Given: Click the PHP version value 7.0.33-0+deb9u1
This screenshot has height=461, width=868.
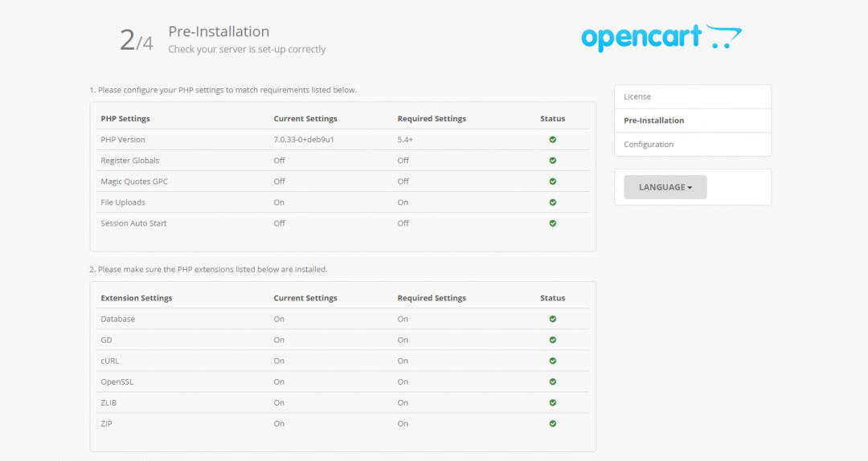Looking at the screenshot, I should click(304, 140).
